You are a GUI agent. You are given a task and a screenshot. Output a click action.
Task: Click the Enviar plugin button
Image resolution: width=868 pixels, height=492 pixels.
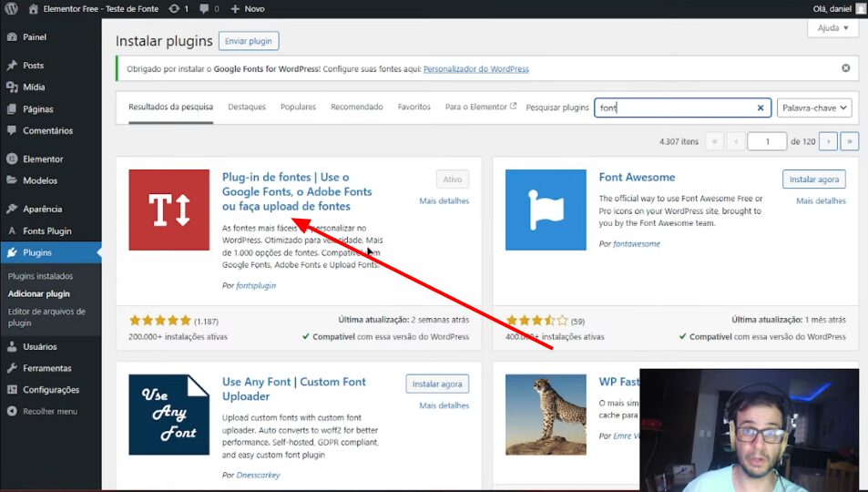249,41
